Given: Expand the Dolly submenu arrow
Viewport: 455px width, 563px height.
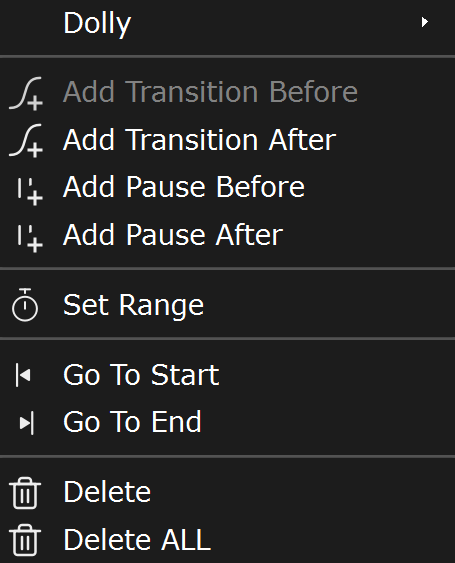Looking at the screenshot, I should (425, 22).
